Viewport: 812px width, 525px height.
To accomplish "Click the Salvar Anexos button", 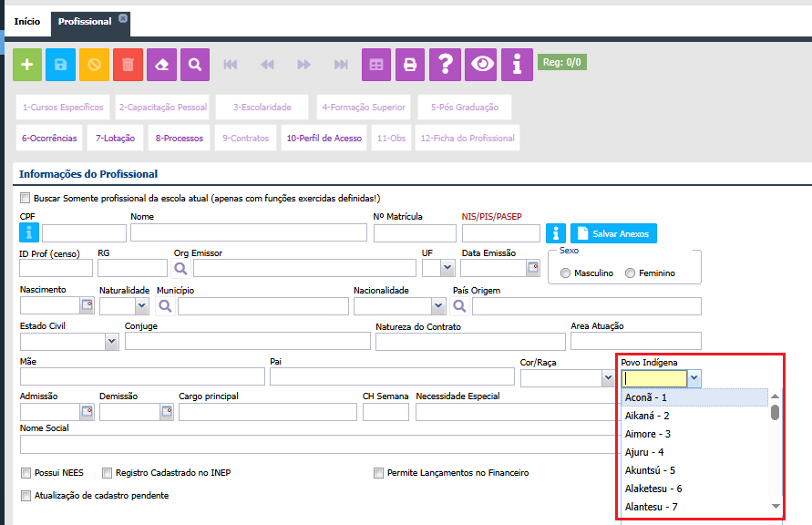I will 612,233.
